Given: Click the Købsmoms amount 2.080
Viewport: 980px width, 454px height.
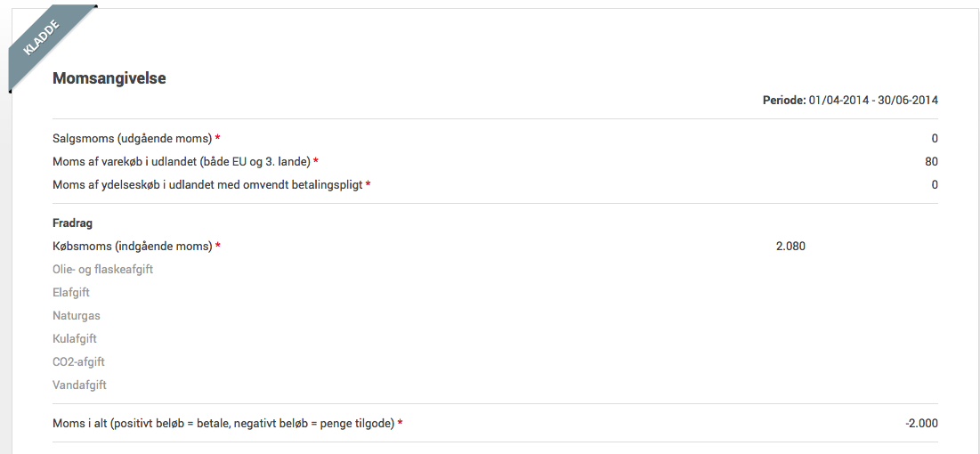Looking at the screenshot, I should coord(790,247).
